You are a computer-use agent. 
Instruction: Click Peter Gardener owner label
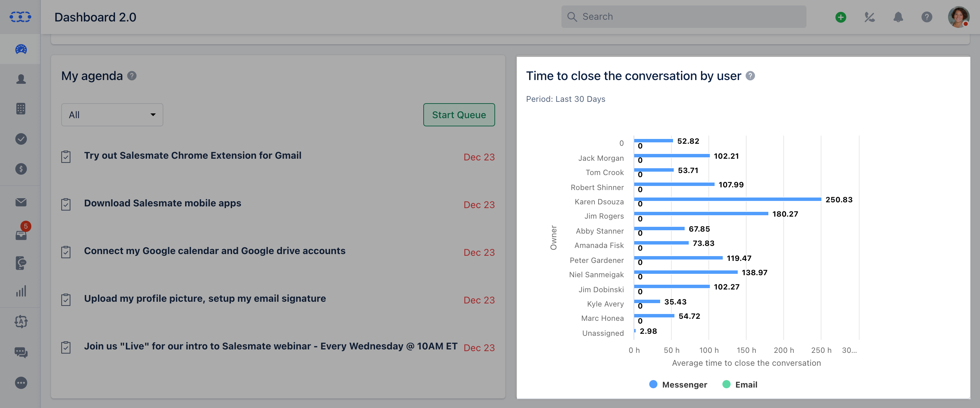point(597,260)
